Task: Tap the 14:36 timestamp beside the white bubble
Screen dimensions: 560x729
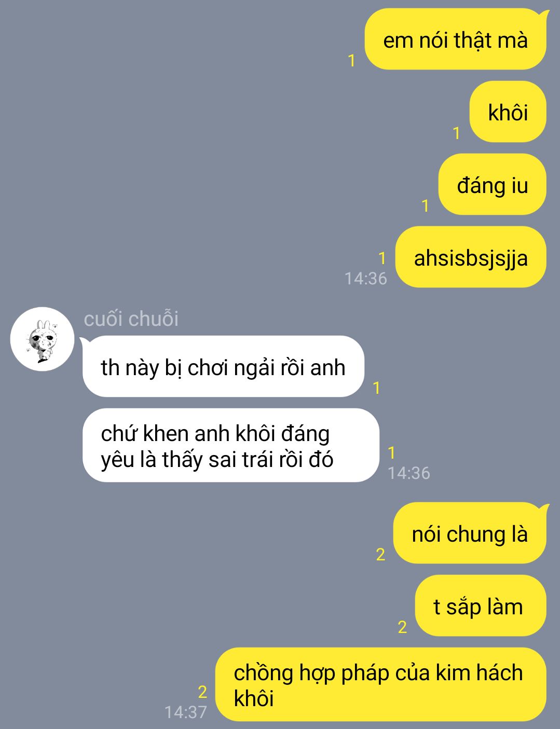Action: (409, 473)
